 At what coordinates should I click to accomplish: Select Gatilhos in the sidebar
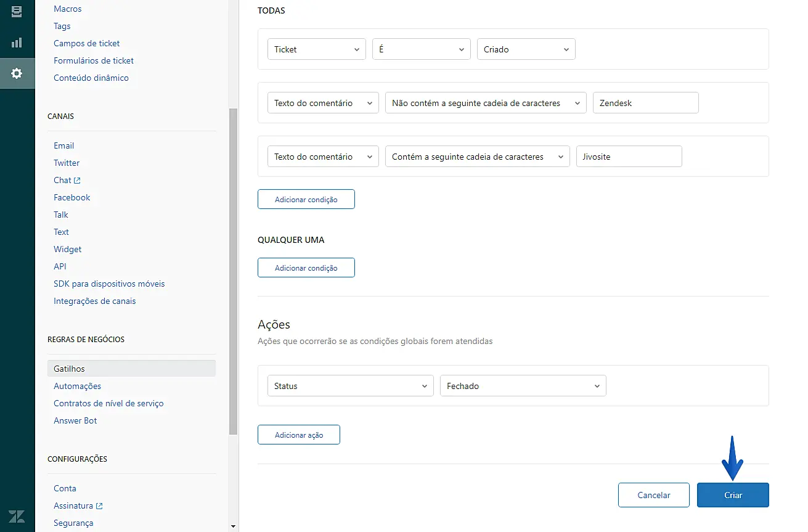pyautogui.click(x=70, y=369)
